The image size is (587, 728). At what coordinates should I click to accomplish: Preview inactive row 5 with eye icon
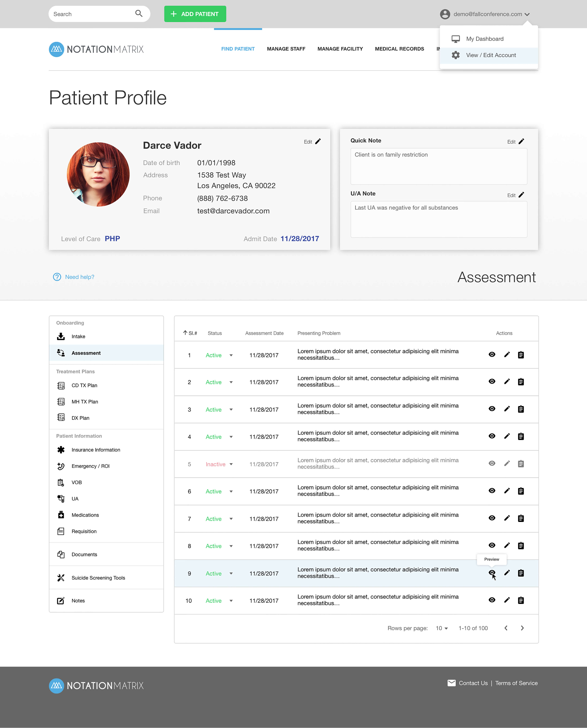point(492,463)
